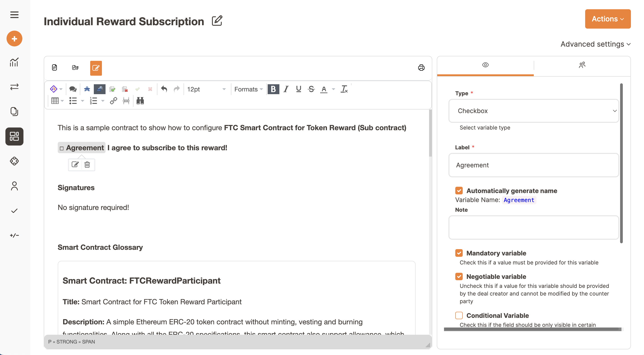Accept all changes document icon
644x355 pixels.
112,89
